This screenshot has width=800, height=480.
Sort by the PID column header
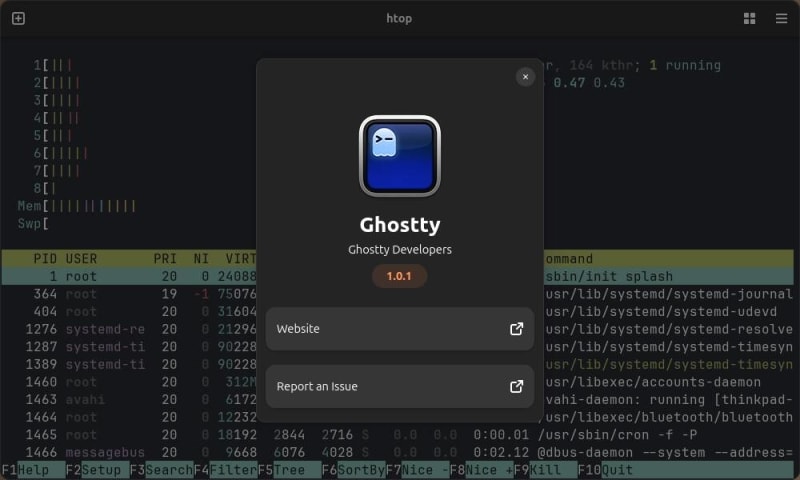click(45, 259)
